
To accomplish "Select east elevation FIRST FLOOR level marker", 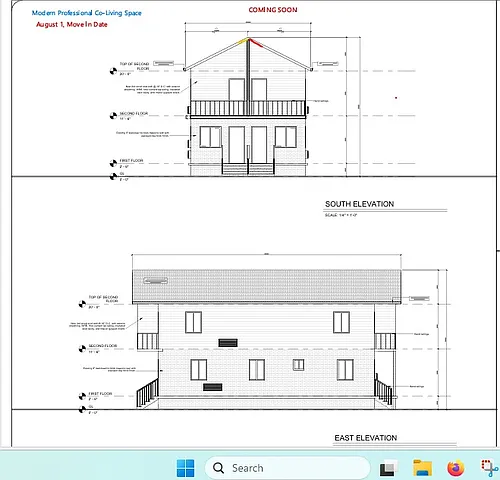I will point(82,396).
